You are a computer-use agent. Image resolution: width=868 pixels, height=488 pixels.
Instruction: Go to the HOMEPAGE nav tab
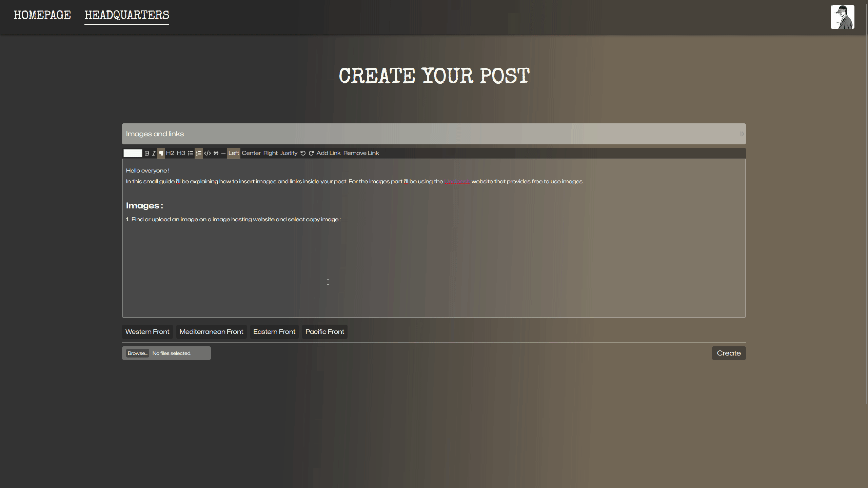[42, 15]
